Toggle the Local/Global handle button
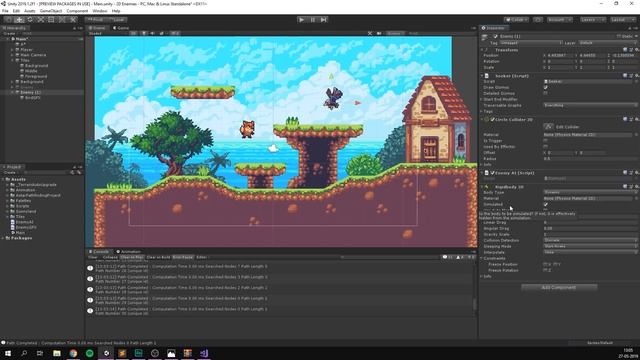This screenshot has height=360, width=640. tap(117, 20)
